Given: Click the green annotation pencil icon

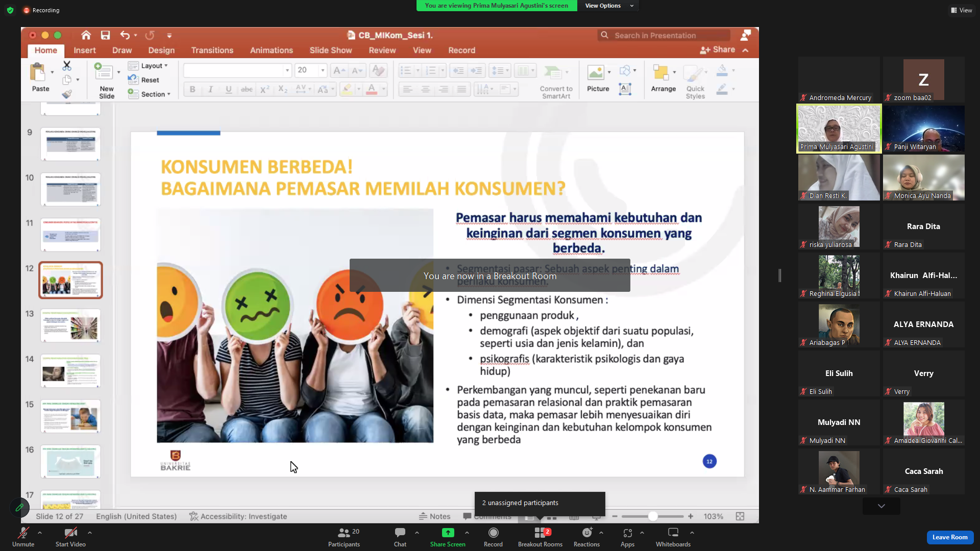Looking at the screenshot, I should tap(19, 508).
